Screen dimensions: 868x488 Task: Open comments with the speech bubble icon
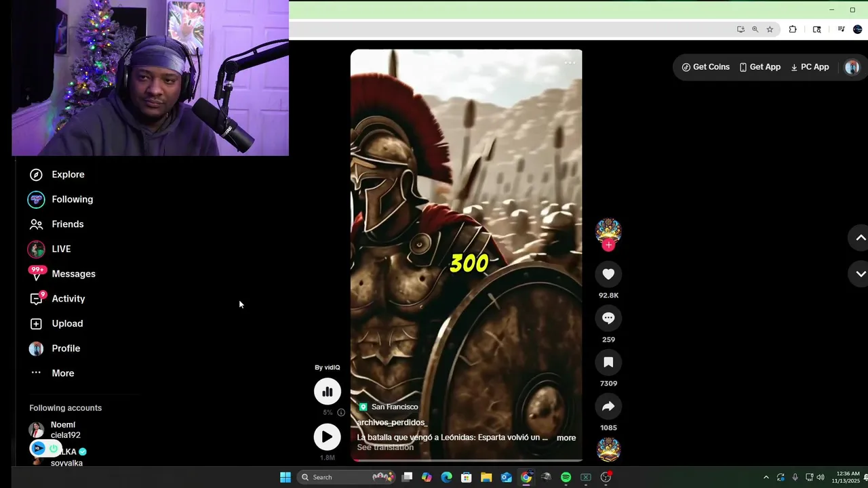608,318
